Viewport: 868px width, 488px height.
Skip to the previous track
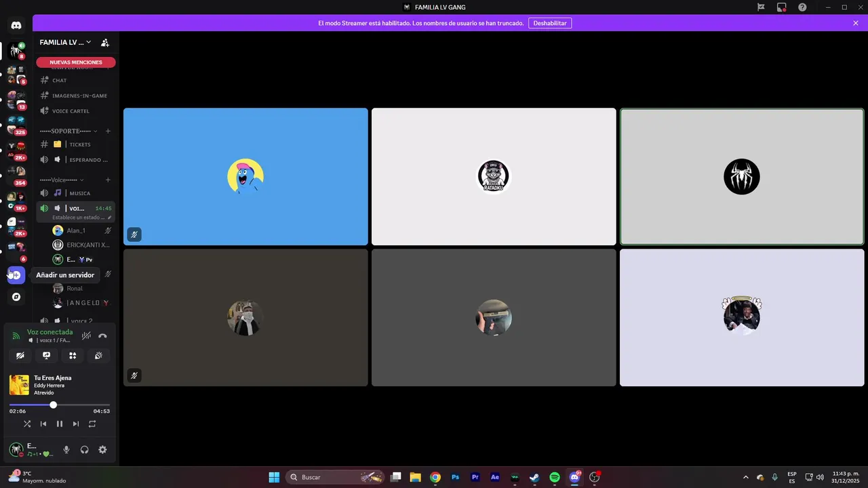(43, 424)
